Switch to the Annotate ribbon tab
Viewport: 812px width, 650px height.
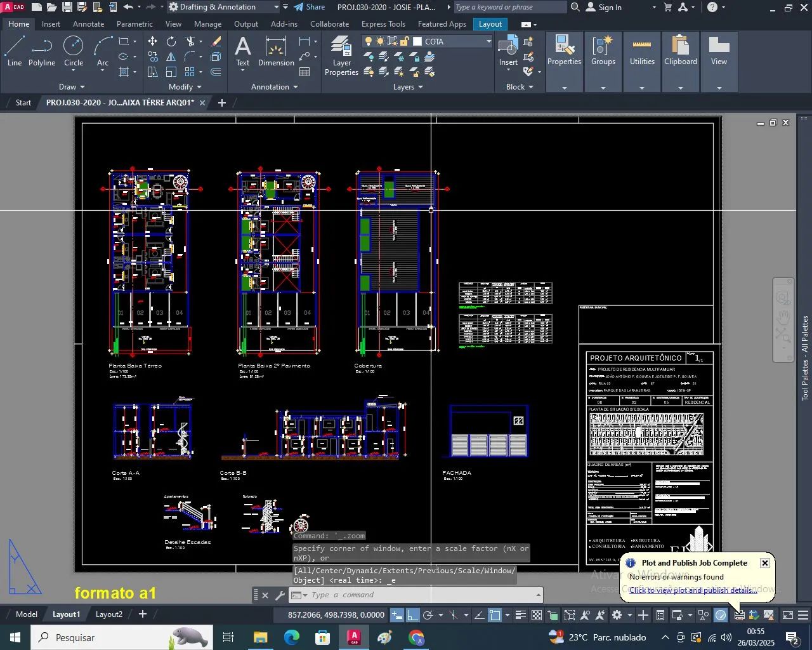88,24
